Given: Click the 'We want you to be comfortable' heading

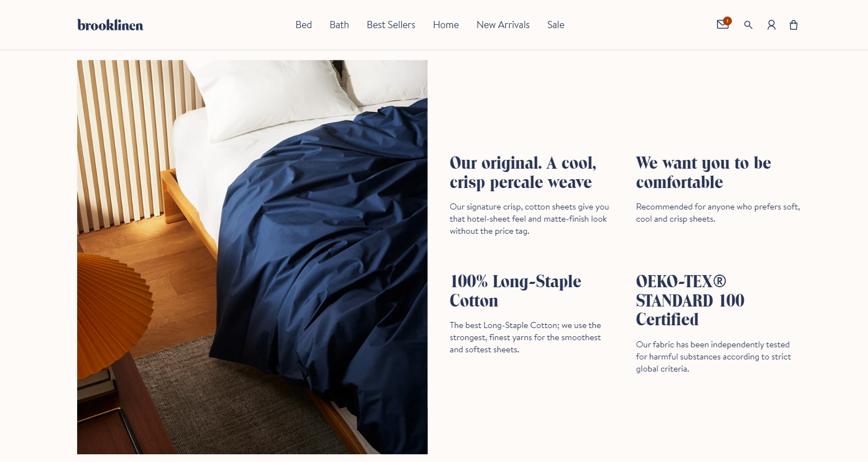Looking at the screenshot, I should coord(703,173).
